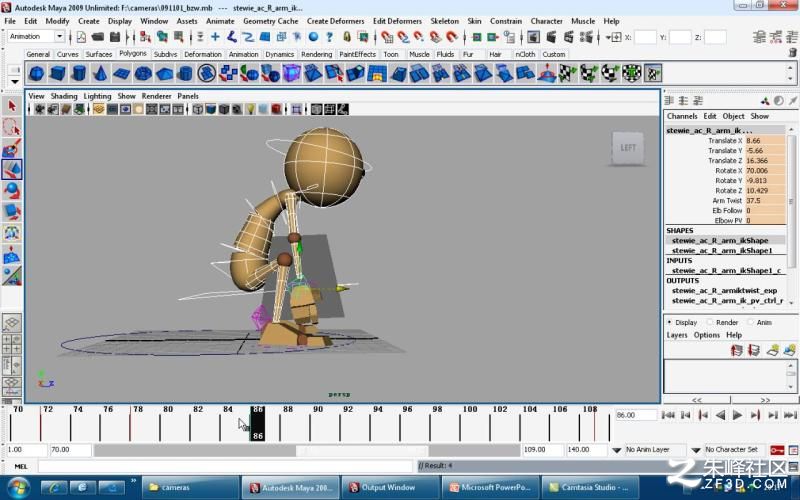
Task: Activate the Scale tool in toolbox
Action: pos(12,212)
